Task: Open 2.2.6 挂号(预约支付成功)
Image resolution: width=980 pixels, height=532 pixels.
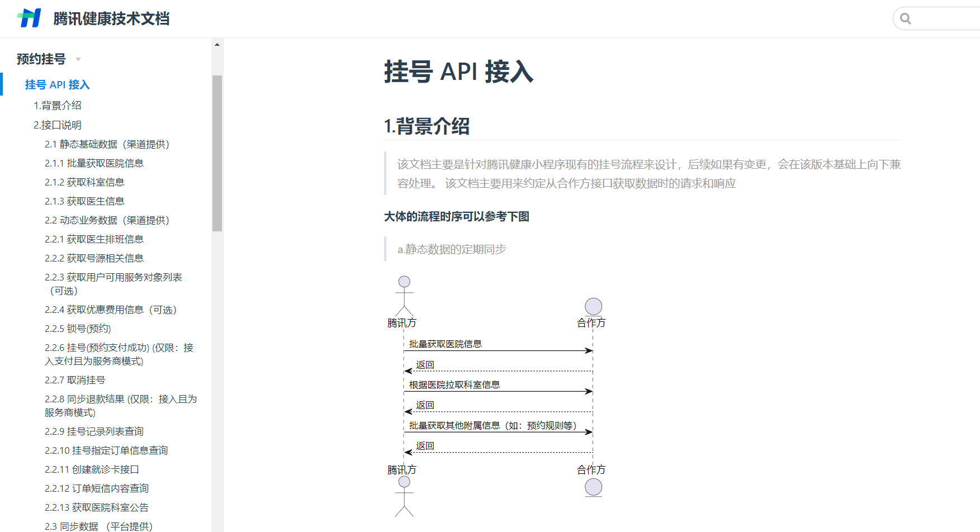Action: (119, 354)
